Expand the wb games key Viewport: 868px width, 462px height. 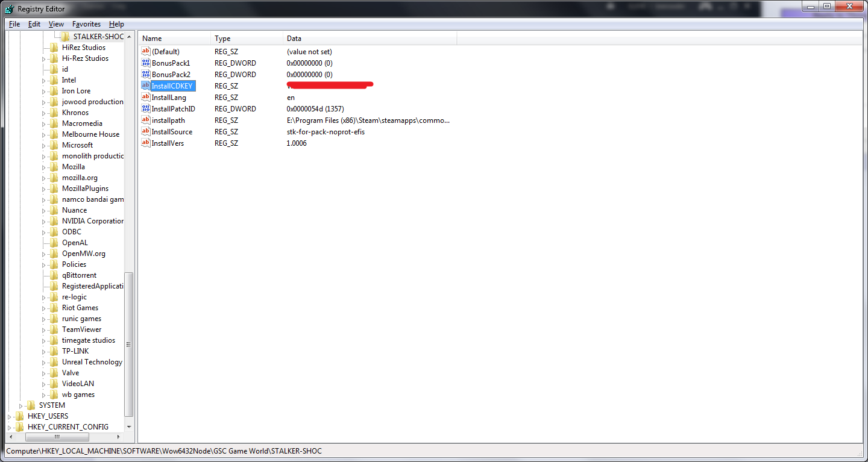tap(44, 395)
